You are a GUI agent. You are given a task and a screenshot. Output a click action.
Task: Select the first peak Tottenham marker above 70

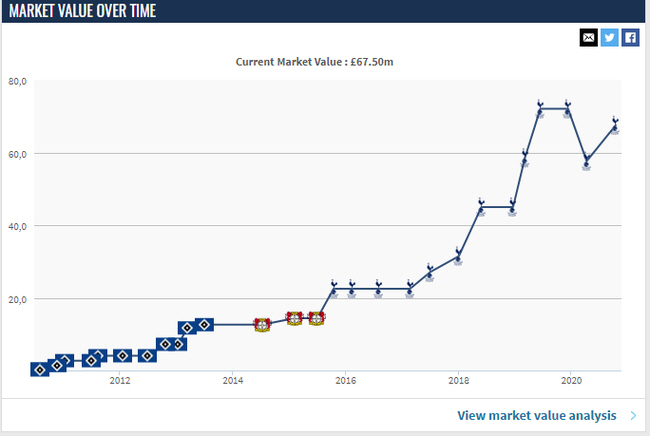[x=539, y=108]
